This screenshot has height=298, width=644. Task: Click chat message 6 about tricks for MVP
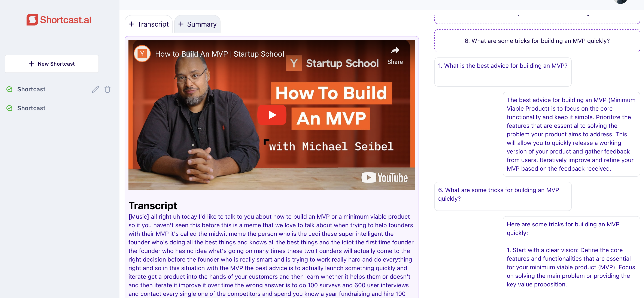503,196
